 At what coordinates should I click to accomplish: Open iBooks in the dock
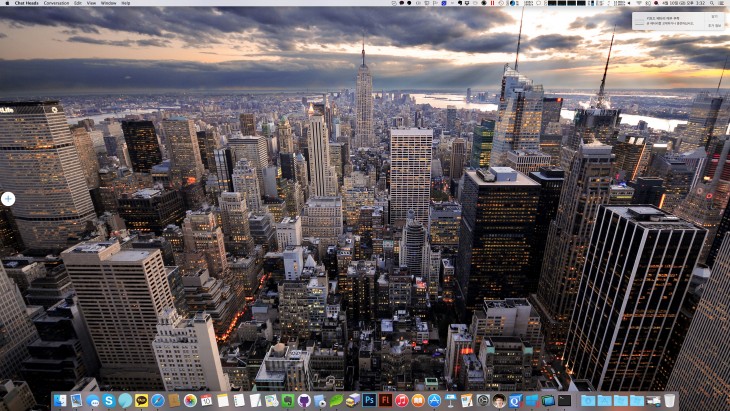(418, 401)
